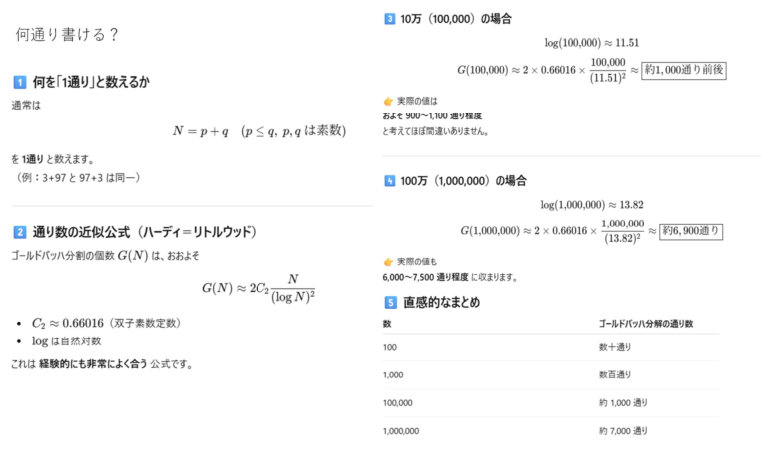
Task: Click the blue number 1 heading icon
Action: [x=19, y=82]
